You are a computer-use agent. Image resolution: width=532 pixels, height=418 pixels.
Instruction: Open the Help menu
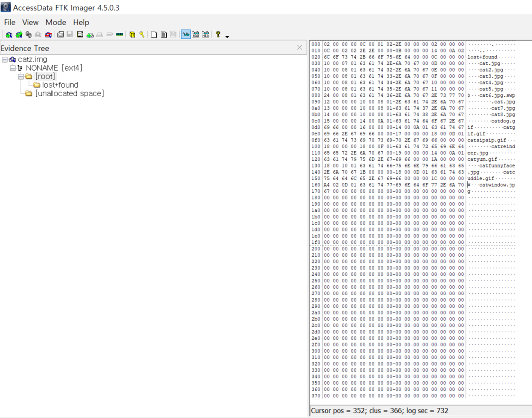[x=81, y=22]
